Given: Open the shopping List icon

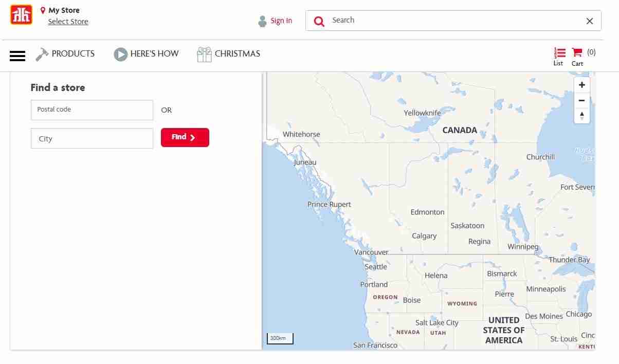Looking at the screenshot, I should [x=558, y=53].
